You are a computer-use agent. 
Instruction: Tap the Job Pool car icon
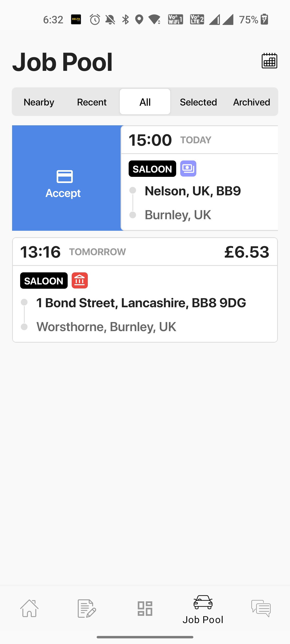[x=203, y=602]
